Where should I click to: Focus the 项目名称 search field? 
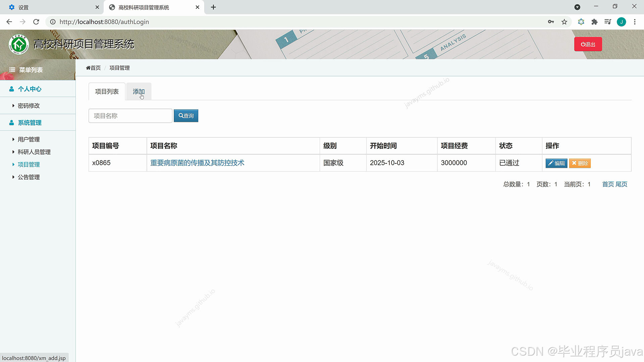[130, 116]
